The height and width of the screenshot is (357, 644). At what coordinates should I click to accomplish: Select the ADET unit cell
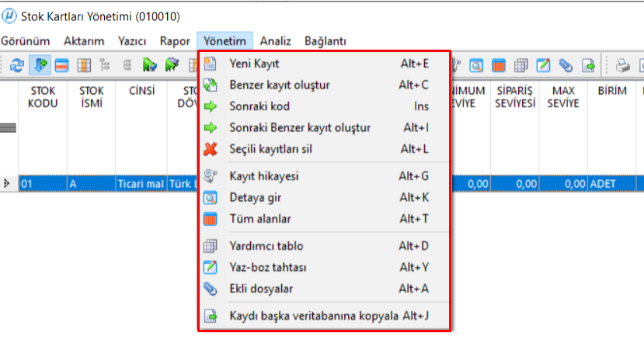(x=612, y=183)
